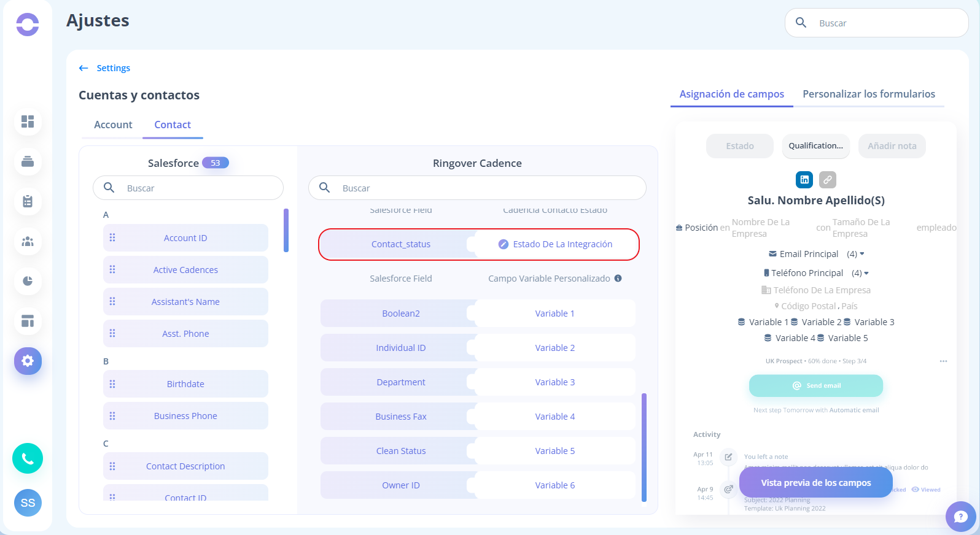
Task: Click the Send email button
Action: [x=816, y=386]
